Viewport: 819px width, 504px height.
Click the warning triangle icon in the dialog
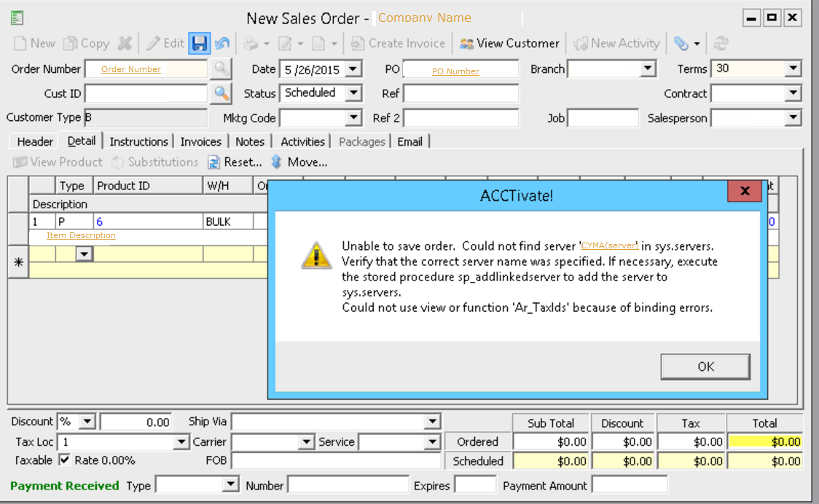(316, 256)
